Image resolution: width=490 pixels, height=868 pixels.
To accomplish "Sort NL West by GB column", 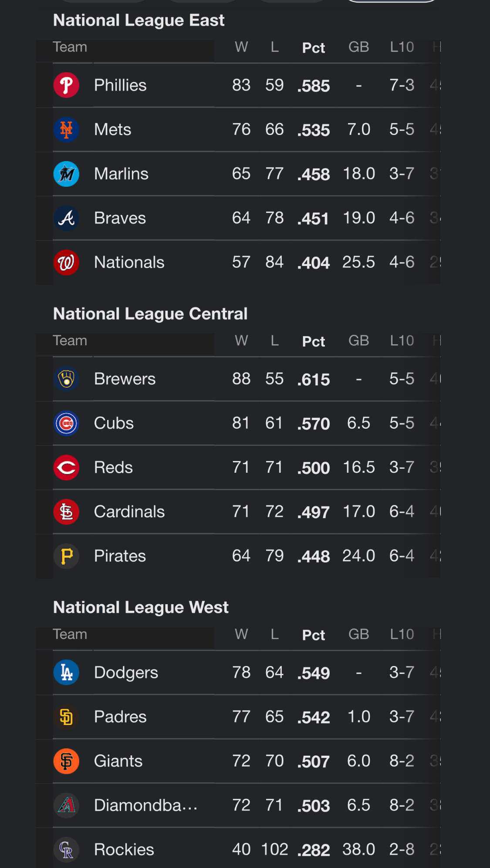I will click(358, 634).
